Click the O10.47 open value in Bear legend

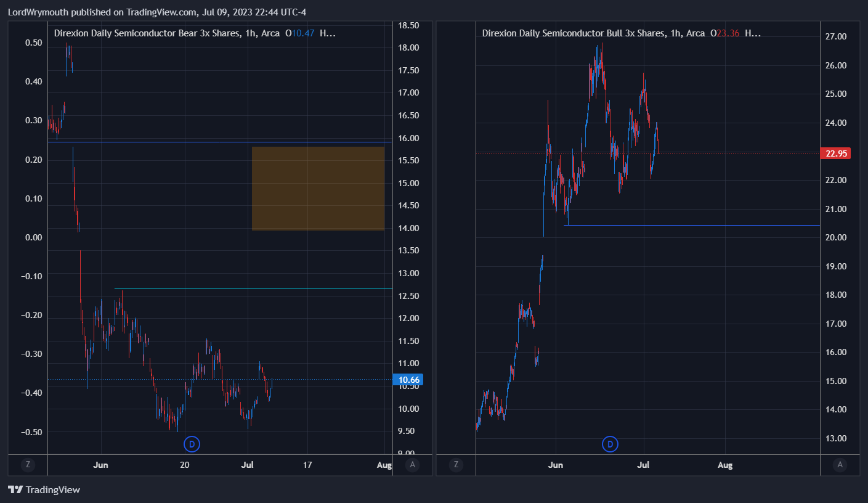(x=300, y=33)
